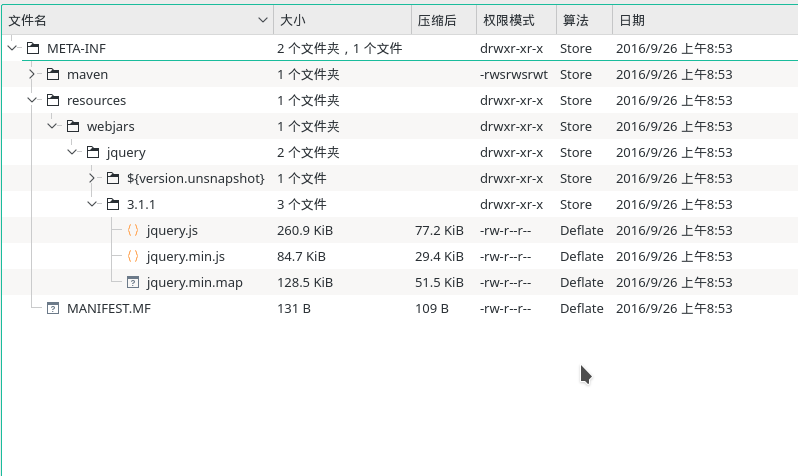The height and width of the screenshot is (476, 798).
Task: Click the 3.1.1 folder icon
Action: click(113, 204)
